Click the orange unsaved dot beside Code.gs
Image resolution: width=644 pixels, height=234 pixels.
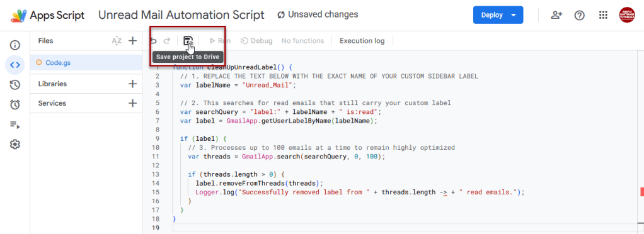39,63
